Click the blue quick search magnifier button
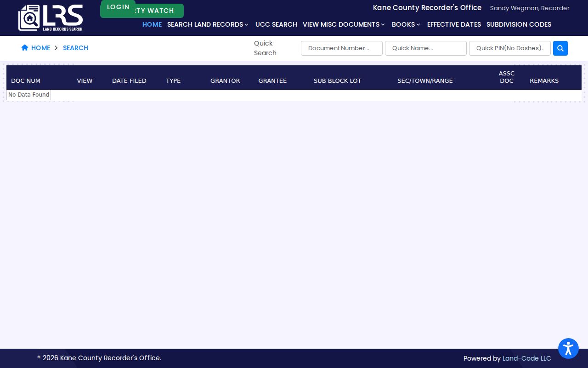The height and width of the screenshot is (368, 588). pos(560,48)
